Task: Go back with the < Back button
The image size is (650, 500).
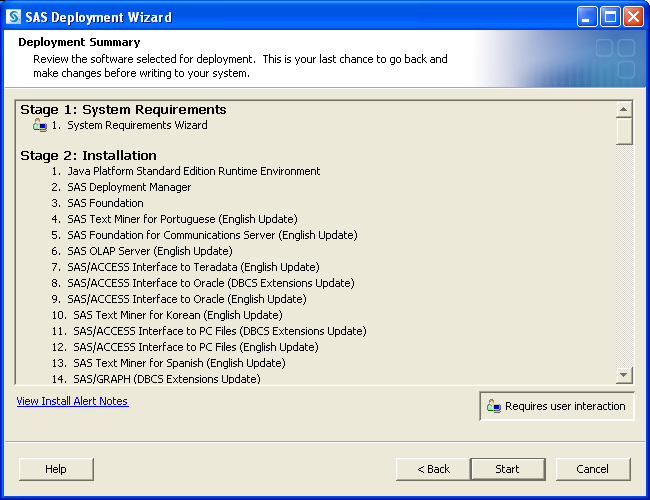Action: [433, 469]
